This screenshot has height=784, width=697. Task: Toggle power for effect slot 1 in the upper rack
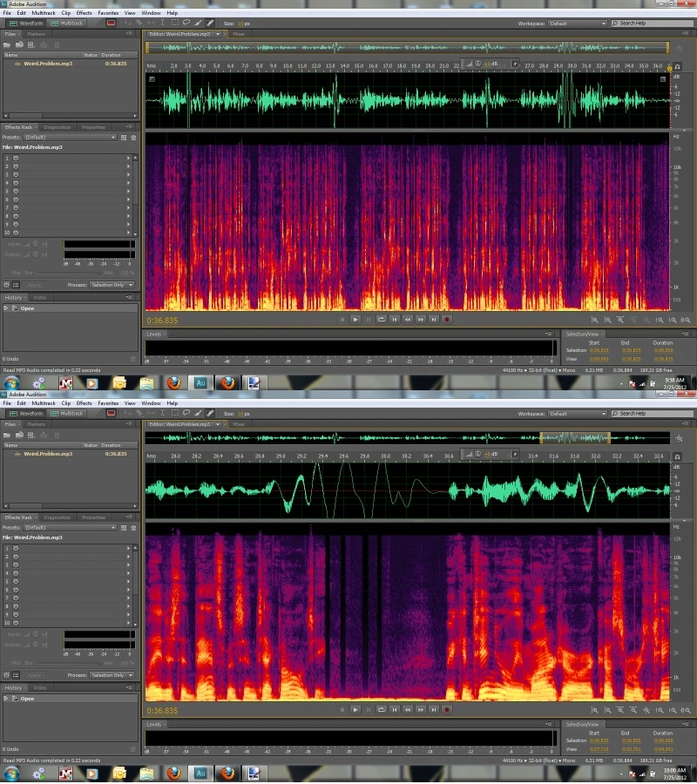tap(16, 158)
